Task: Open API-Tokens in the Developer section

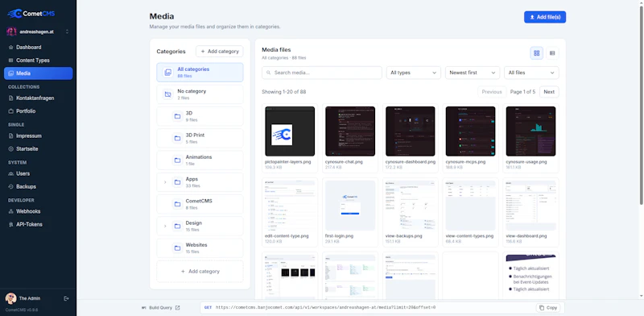Action: pyautogui.click(x=38, y=225)
